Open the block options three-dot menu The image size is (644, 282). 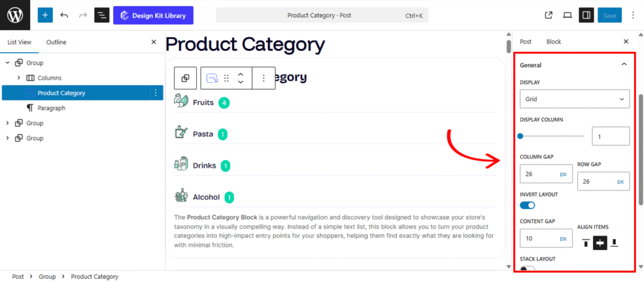(264, 78)
